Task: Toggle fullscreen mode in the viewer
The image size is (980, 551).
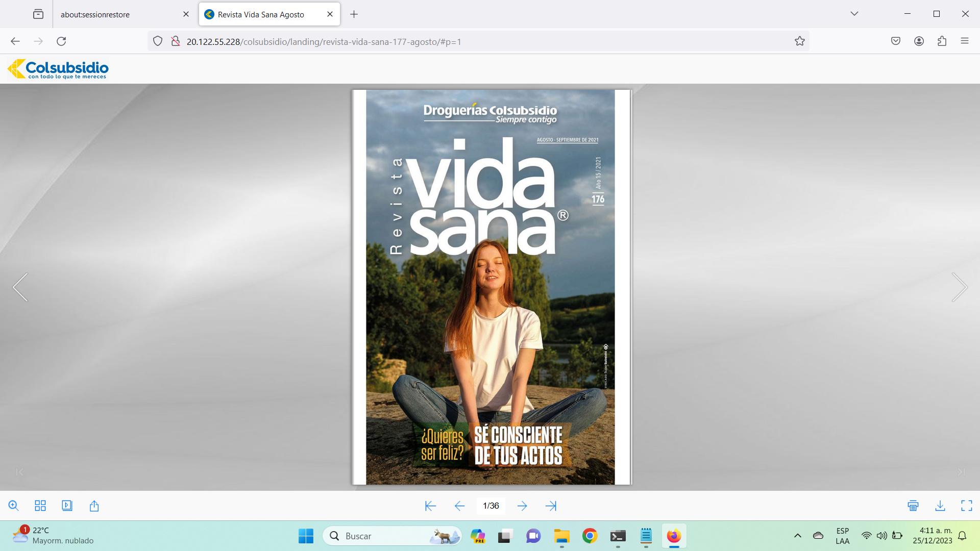Action: [x=967, y=506]
